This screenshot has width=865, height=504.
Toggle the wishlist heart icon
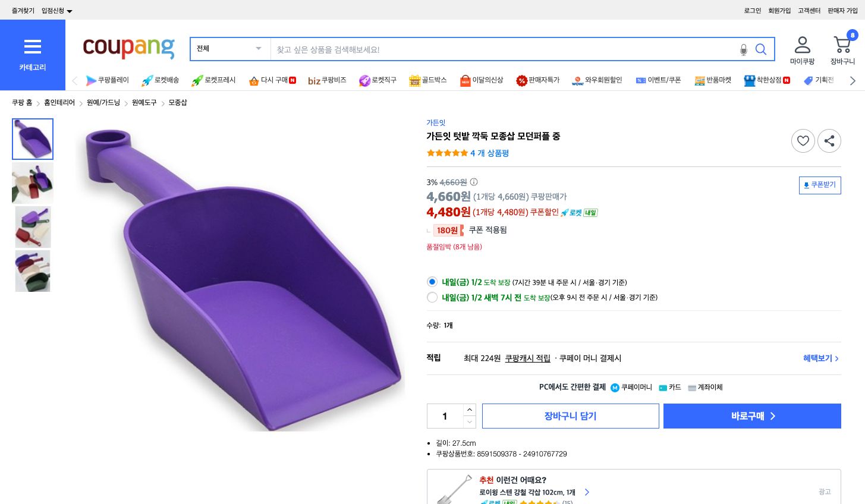click(803, 141)
